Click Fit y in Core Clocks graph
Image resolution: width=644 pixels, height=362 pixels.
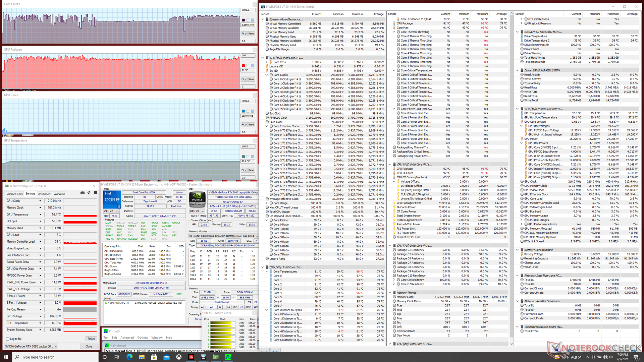(244, 34)
